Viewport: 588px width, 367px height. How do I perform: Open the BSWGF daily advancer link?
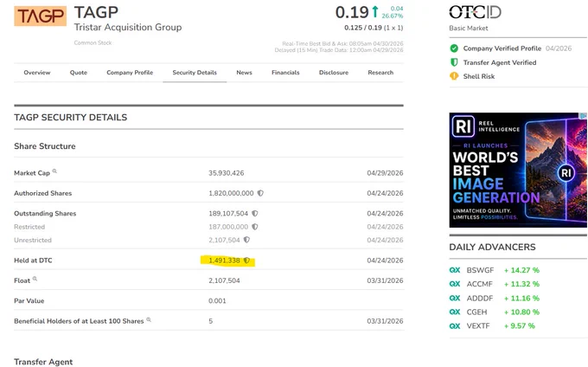point(480,270)
